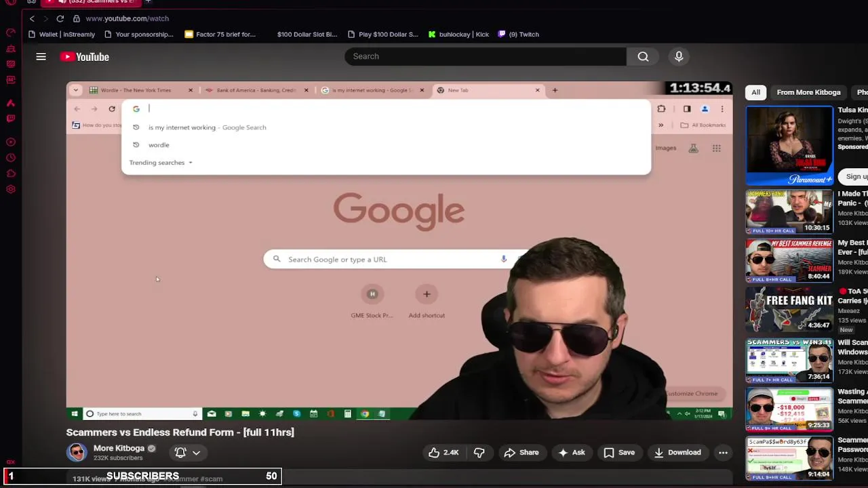868x488 pixels.
Task: Open the (9) Twitch bookmark
Action: coord(519,35)
